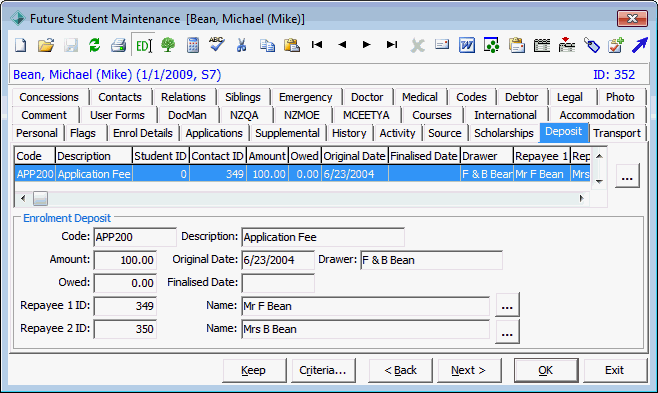
Task: Click the Save floppy disk icon
Action: click(x=71, y=45)
